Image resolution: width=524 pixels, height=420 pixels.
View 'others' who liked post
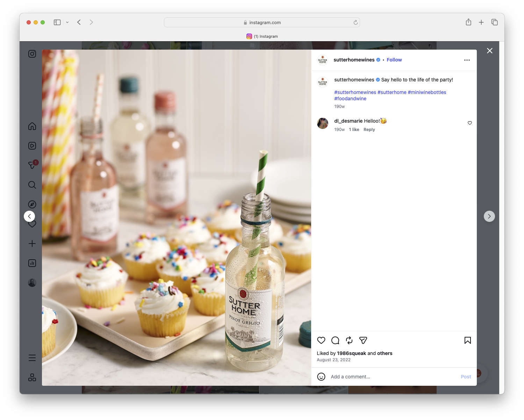click(x=385, y=353)
